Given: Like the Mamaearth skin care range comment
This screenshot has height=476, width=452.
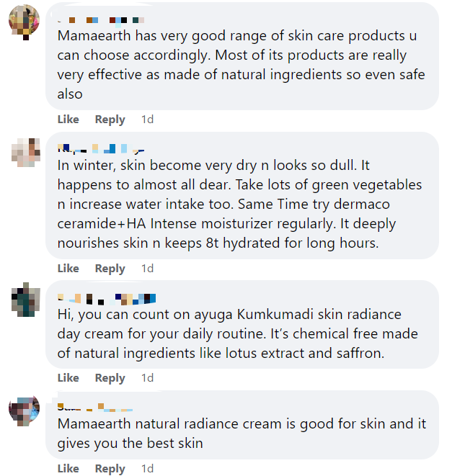Looking at the screenshot, I should (68, 120).
